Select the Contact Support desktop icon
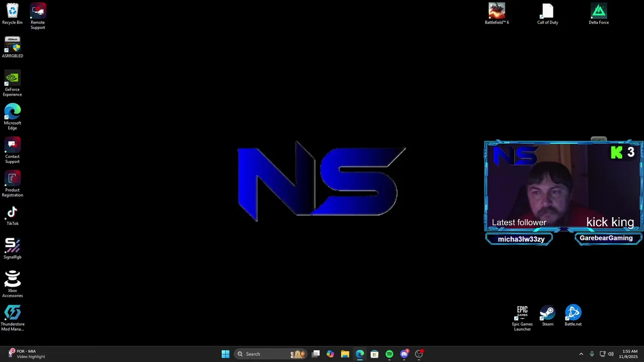The width and height of the screenshot is (644, 362). tap(12, 150)
